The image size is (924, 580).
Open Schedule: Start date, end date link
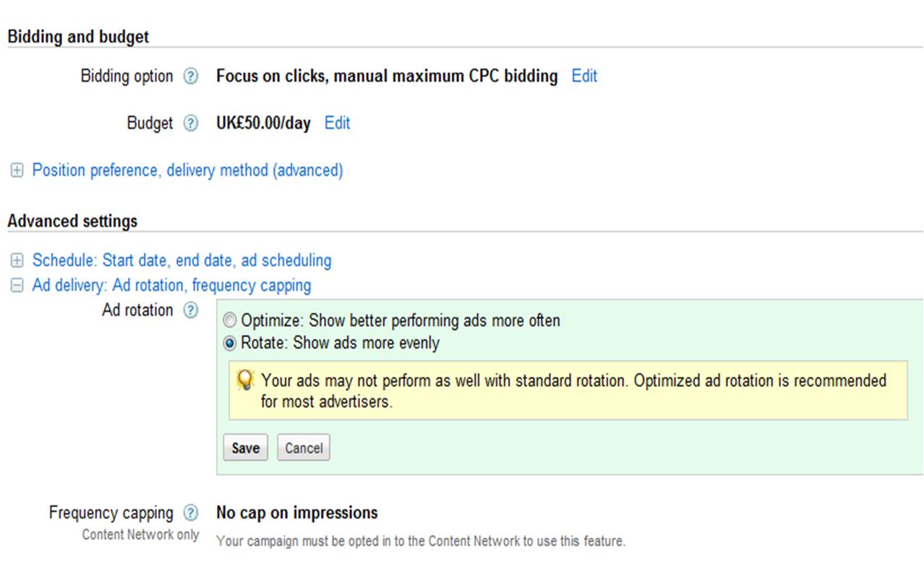182,260
